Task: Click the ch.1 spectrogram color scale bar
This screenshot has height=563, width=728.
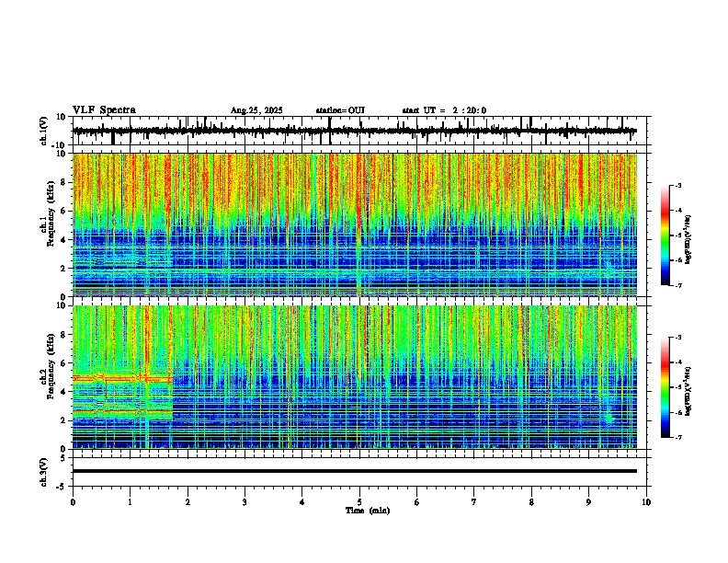Action: point(665,236)
